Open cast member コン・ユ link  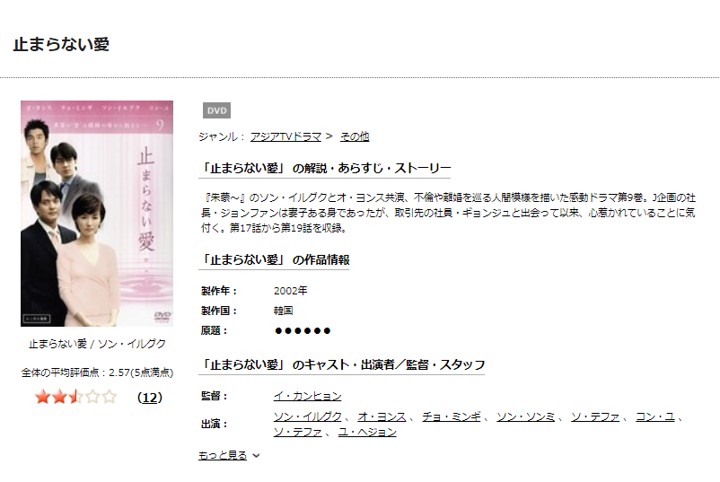[x=655, y=417]
